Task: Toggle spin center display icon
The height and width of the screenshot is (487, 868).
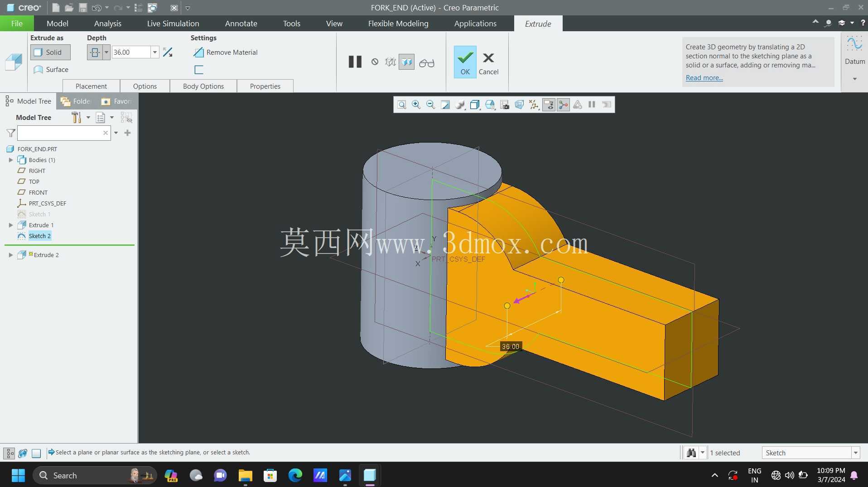Action: point(563,105)
